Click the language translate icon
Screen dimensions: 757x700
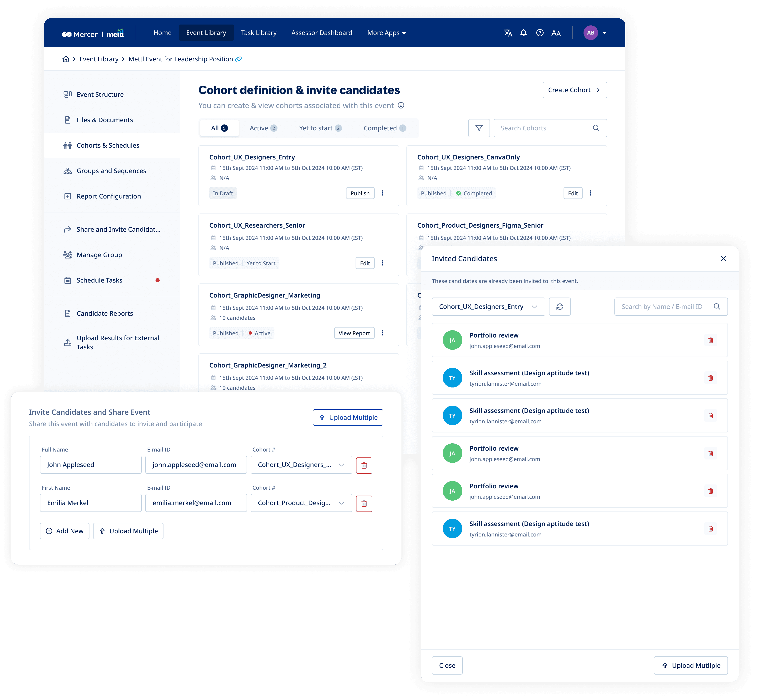508,33
